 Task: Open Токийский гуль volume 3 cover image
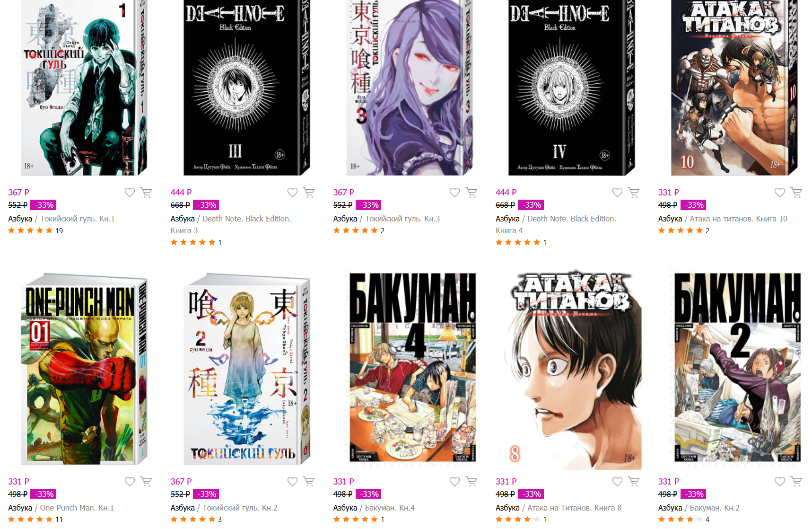(410, 88)
